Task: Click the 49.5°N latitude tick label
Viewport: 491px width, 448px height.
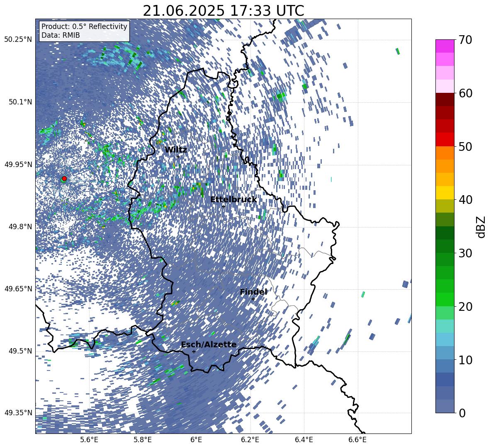Action: pos(20,351)
